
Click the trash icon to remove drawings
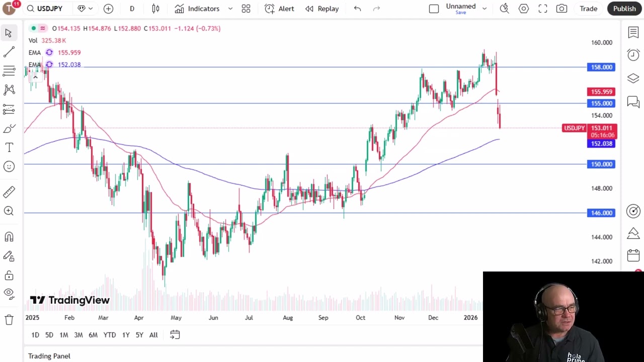point(9,320)
